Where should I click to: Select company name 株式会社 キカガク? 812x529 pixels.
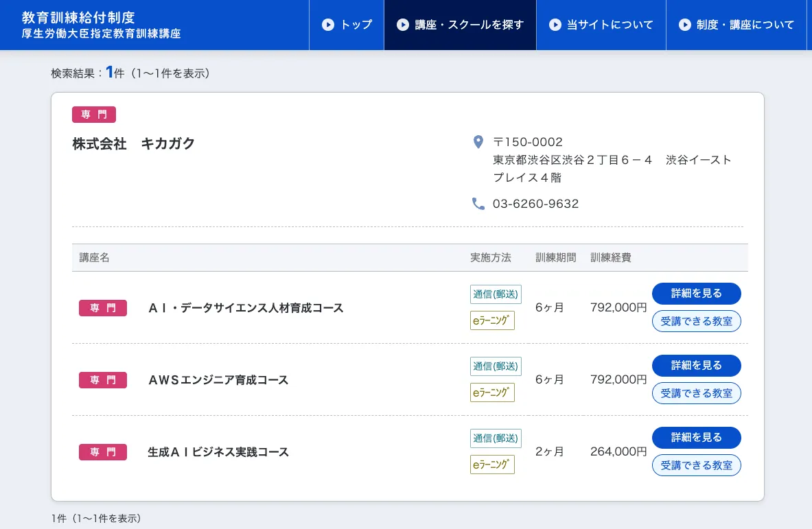coord(133,143)
